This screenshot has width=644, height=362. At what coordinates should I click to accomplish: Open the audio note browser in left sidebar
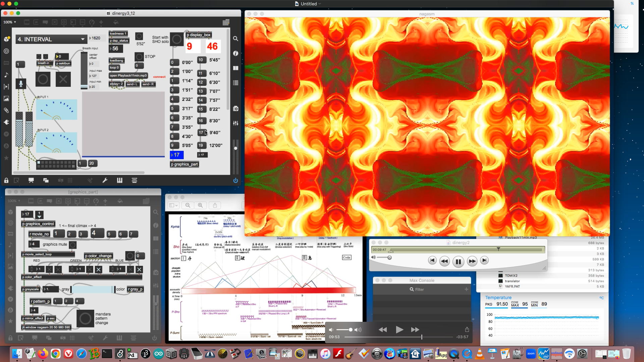coord(6,75)
